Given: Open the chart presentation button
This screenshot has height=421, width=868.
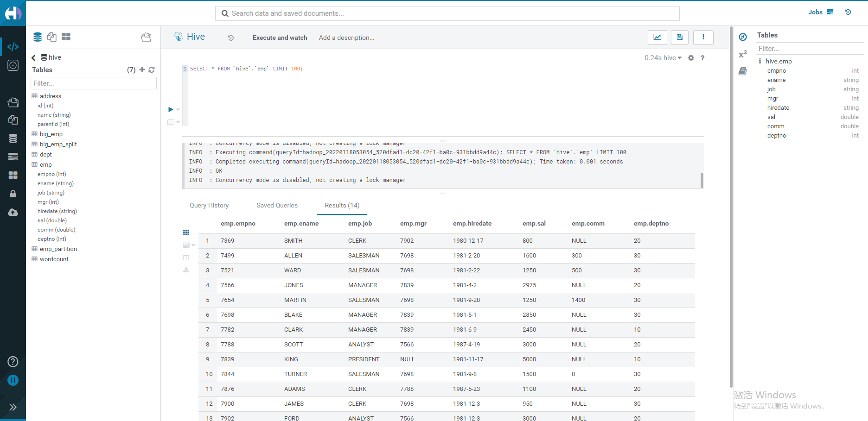Looking at the screenshot, I should click(x=657, y=37).
